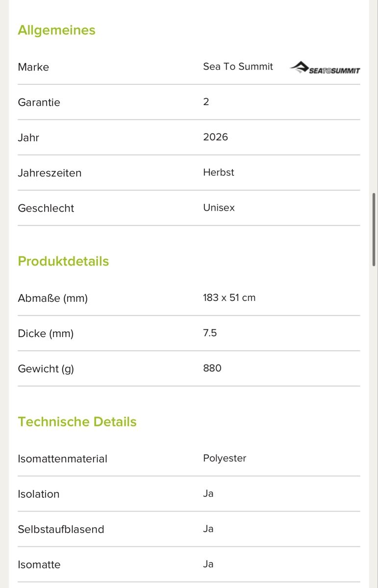Select the Garantie row label
This screenshot has height=588, width=378.
(39, 102)
